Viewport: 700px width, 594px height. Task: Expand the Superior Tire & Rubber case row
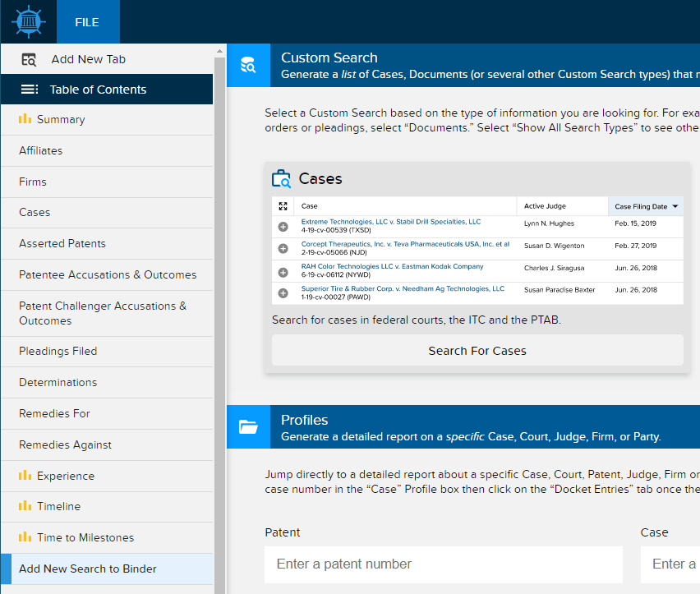point(283,293)
